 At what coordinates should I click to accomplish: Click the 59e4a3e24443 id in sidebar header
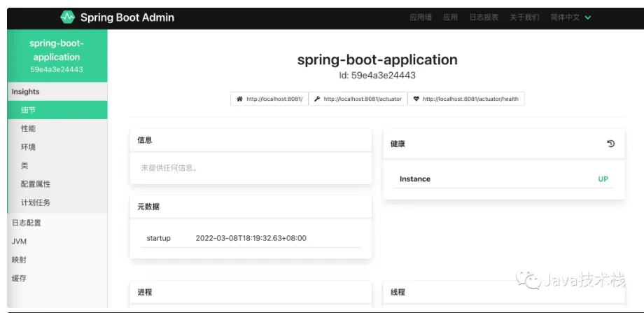click(x=57, y=69)
